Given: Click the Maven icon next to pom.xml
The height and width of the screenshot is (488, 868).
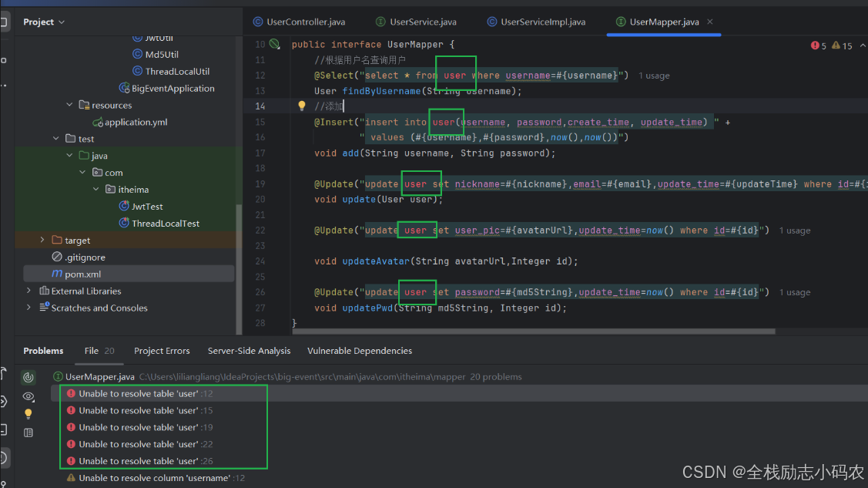Looking at the screenshot, I should coord(58,273).
